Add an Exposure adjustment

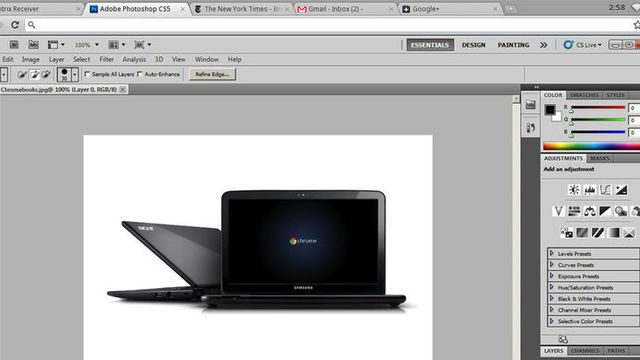pyautogui.click(x=621, y=190)
